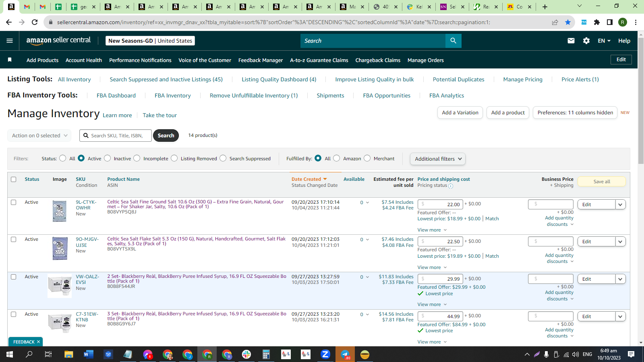
Task: Open Account Health menu item
Action: point(84,60)
